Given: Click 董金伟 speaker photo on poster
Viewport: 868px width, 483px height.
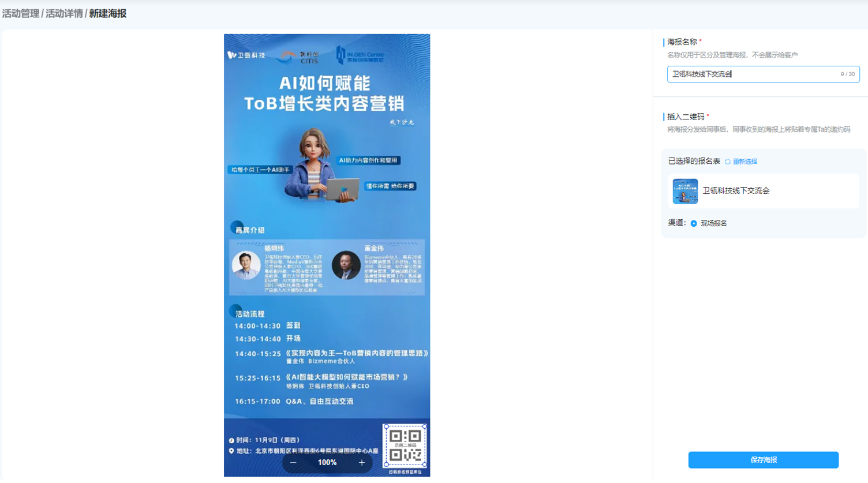Looking at the screenshot, I should pyautogui.click(x=346, y=265).
